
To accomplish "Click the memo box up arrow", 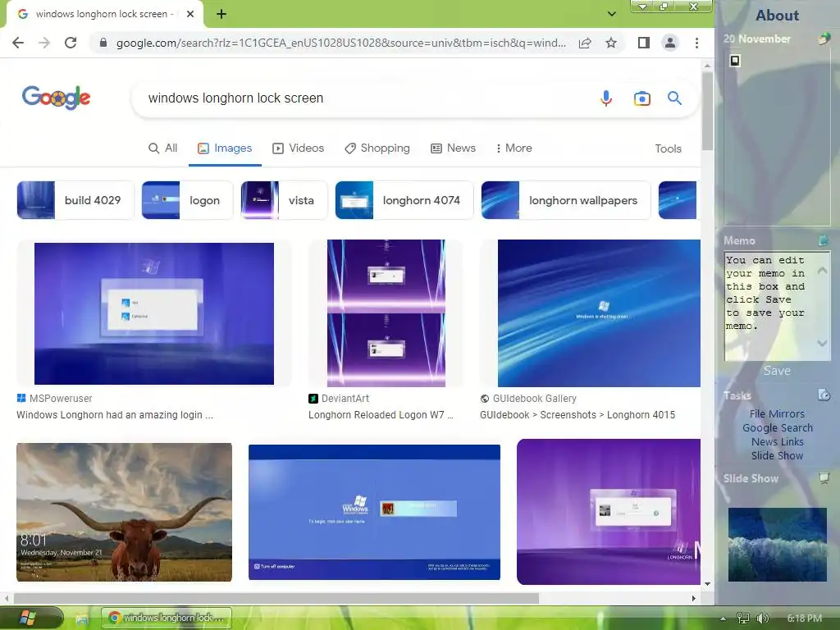I will coord(822,271).
